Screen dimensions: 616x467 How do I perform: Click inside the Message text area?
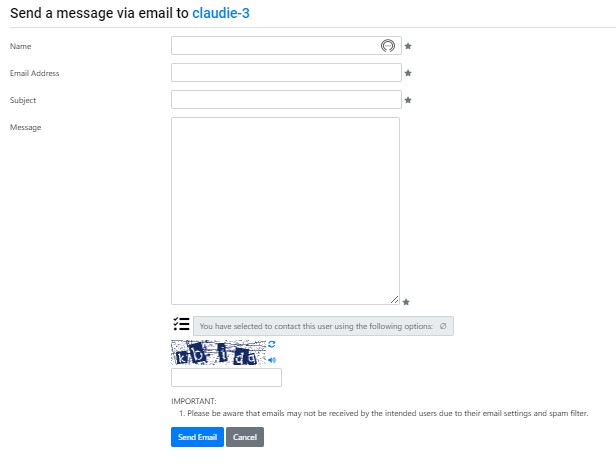285,211
